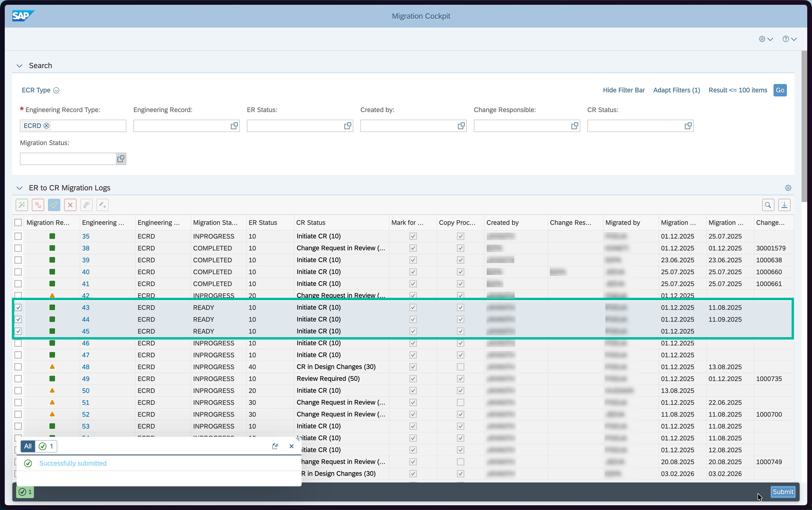Open table search magnifier icon

768,205
